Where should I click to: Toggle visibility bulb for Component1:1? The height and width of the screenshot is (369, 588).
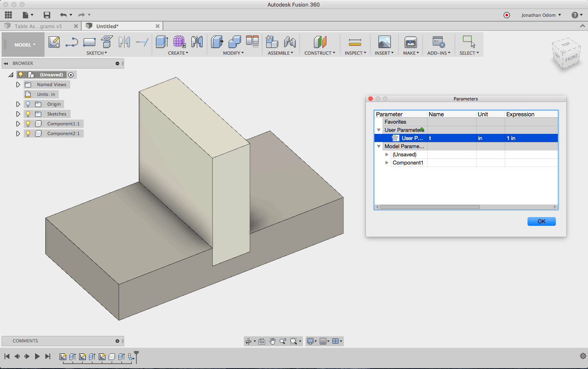pos(28,124)
